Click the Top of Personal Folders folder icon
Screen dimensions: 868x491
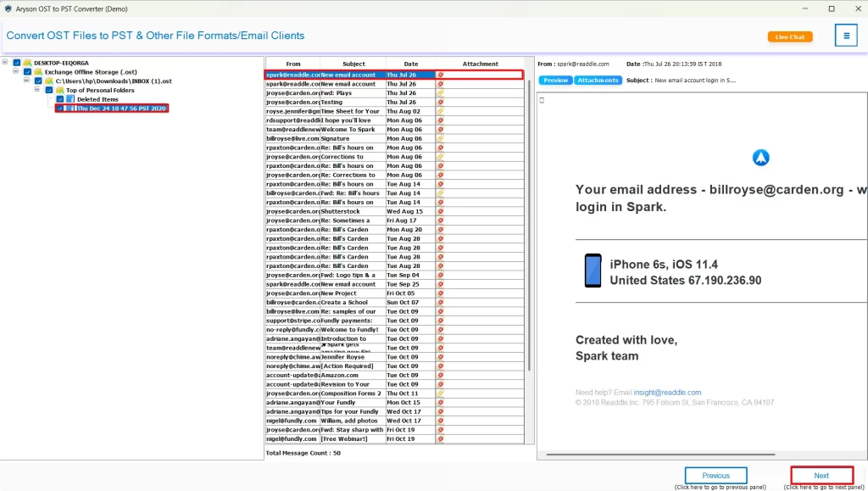tap(59, 89)
